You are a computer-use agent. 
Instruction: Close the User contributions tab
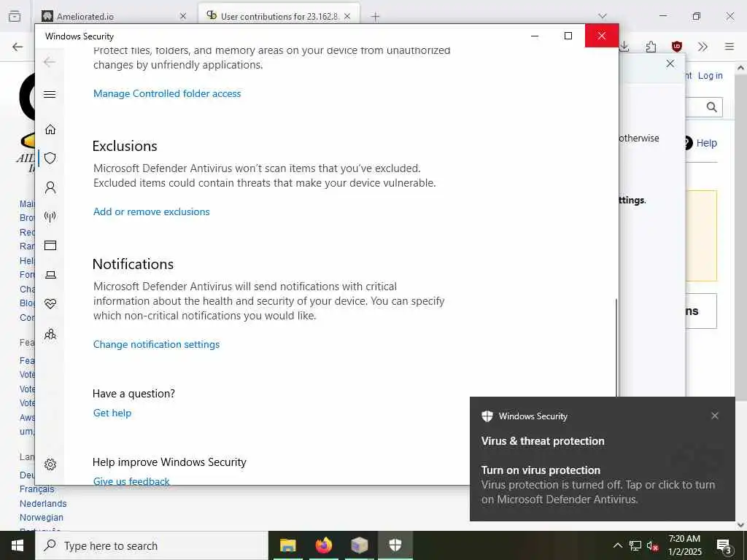coord(347,16)
